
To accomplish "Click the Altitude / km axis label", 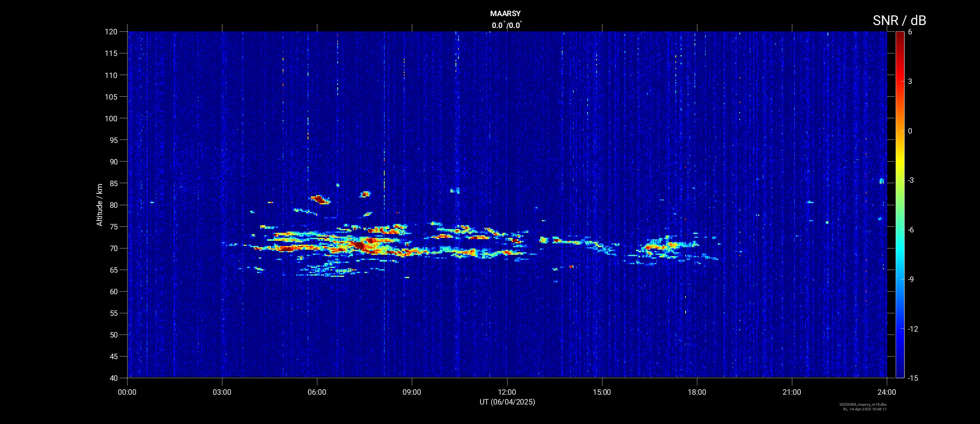I will [x=100, y=205].
